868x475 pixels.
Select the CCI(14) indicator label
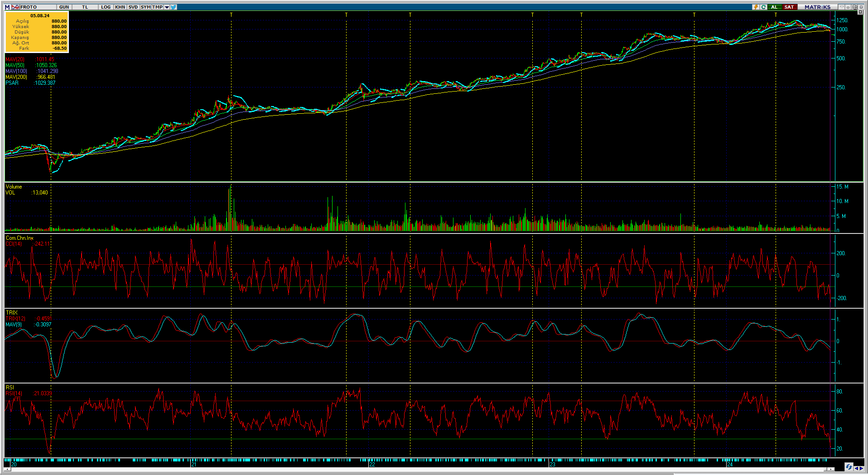[x=14, y=244]
